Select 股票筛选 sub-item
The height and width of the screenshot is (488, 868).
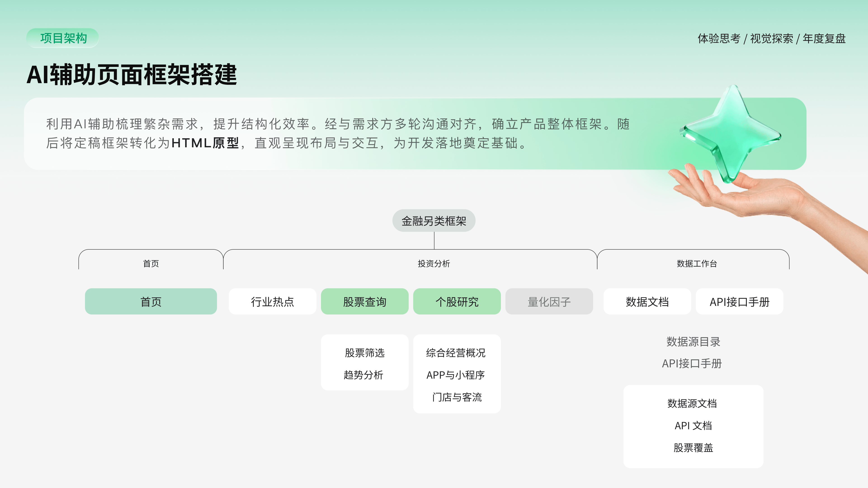pos(365,353)
